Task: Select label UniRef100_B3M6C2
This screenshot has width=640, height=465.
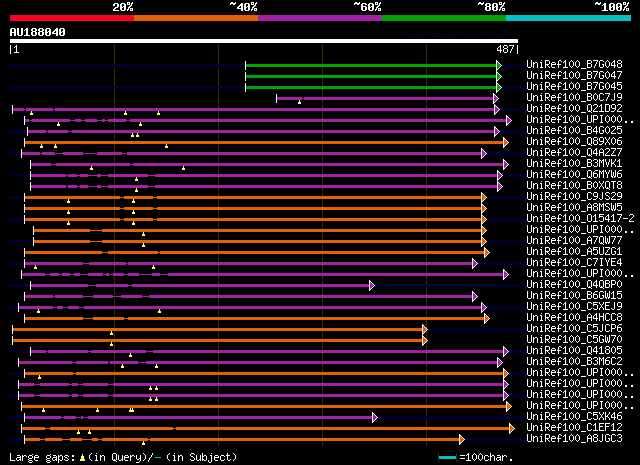Action: (574, 361)
